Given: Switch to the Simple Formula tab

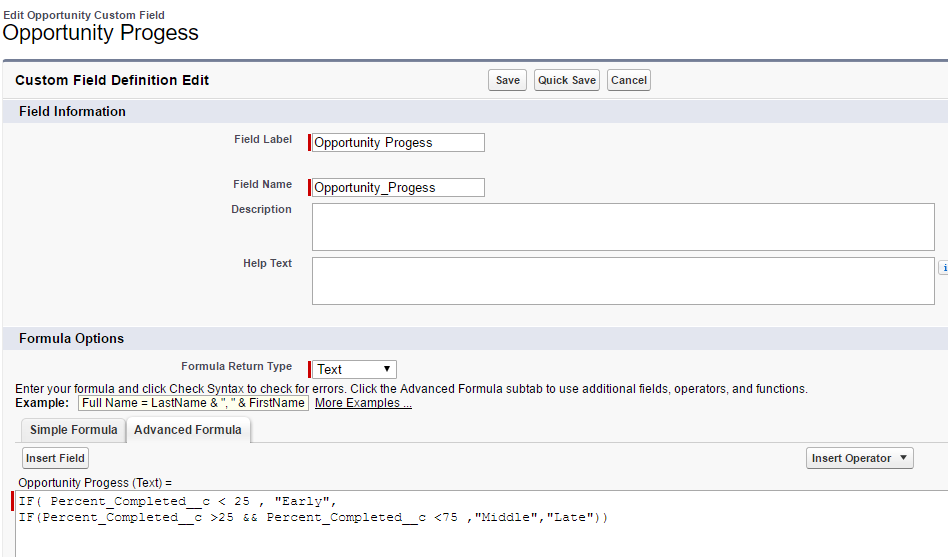Looking at the screenshot, I should point(73,430).
